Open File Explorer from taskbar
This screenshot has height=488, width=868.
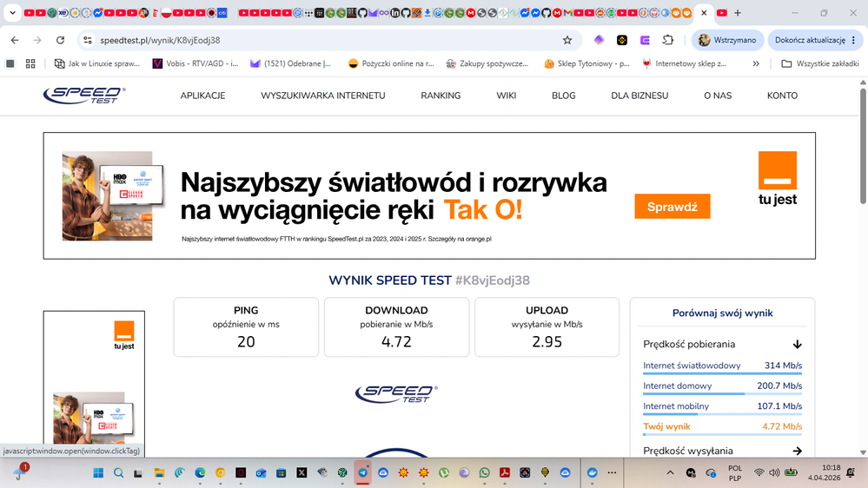[159, 472]
